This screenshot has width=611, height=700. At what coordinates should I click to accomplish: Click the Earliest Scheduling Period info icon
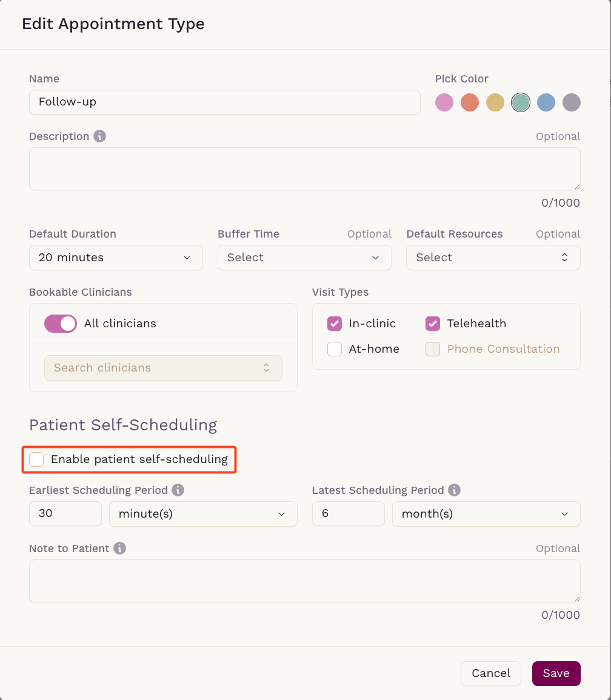pyautogui.click(x=178, y=490)
